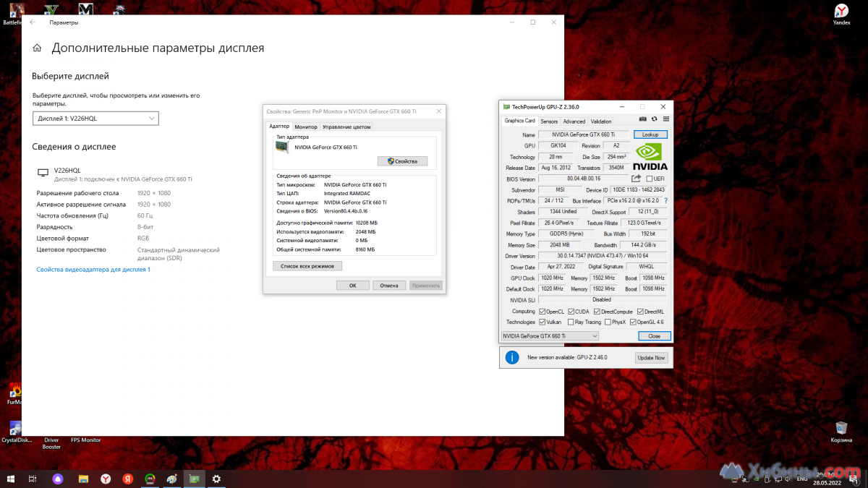Viewport: 868px width, 488px height.
Task: Click the GPU name field in GPU-Z
Action: [x=584, y=134]
